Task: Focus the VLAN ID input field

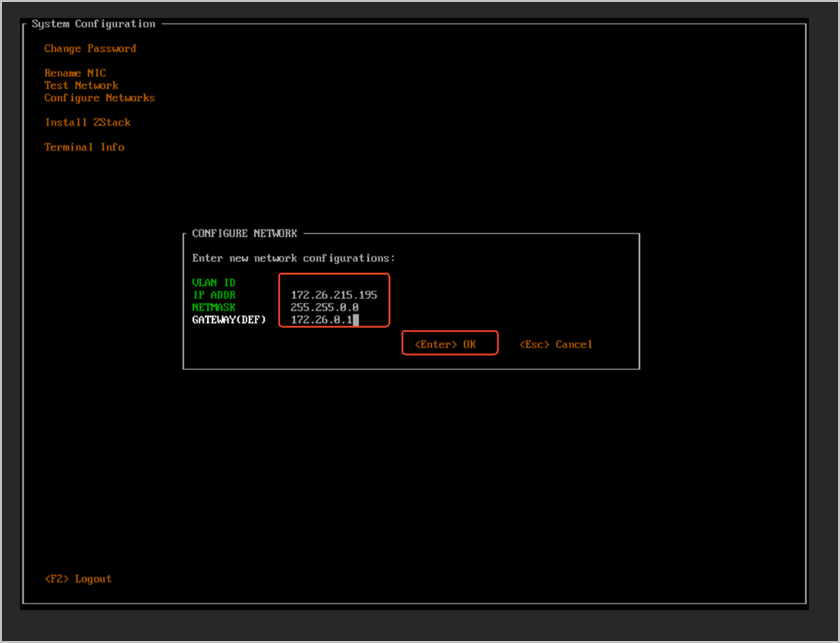Action: [x=333, y=282]
